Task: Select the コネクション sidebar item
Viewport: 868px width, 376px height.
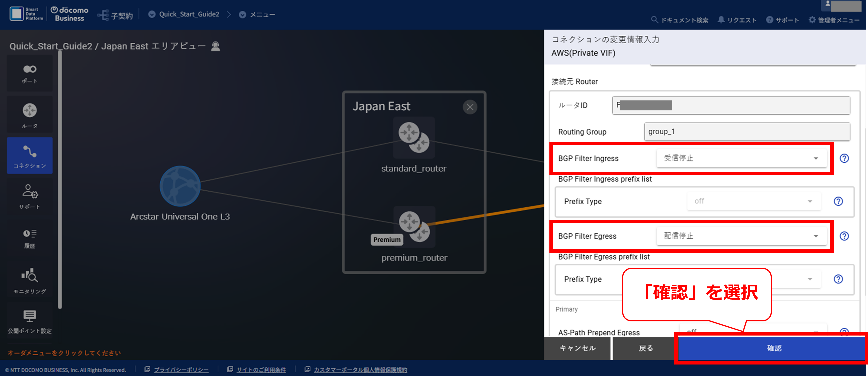Action: (x=30, y=156)
